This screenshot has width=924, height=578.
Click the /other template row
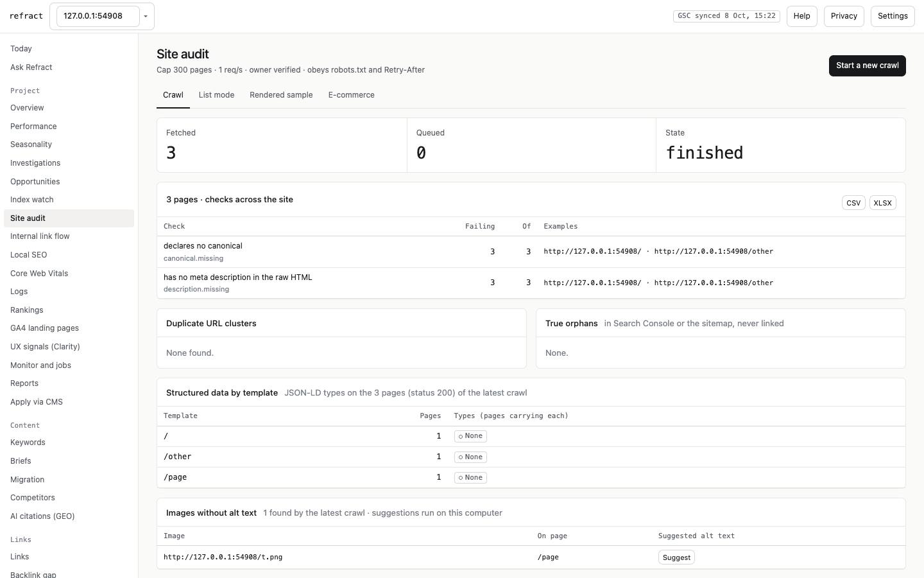click(x=531, y=457)
